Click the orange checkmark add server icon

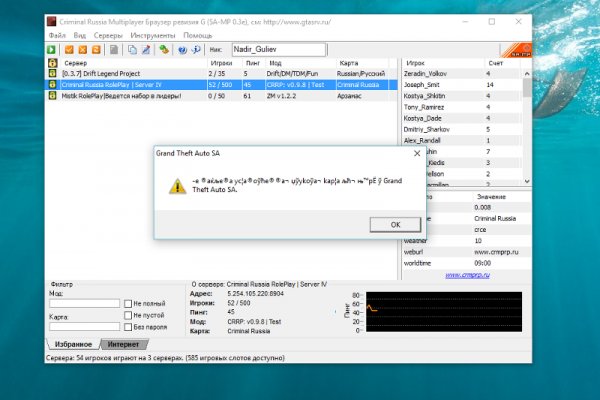(x=69, y=48)
